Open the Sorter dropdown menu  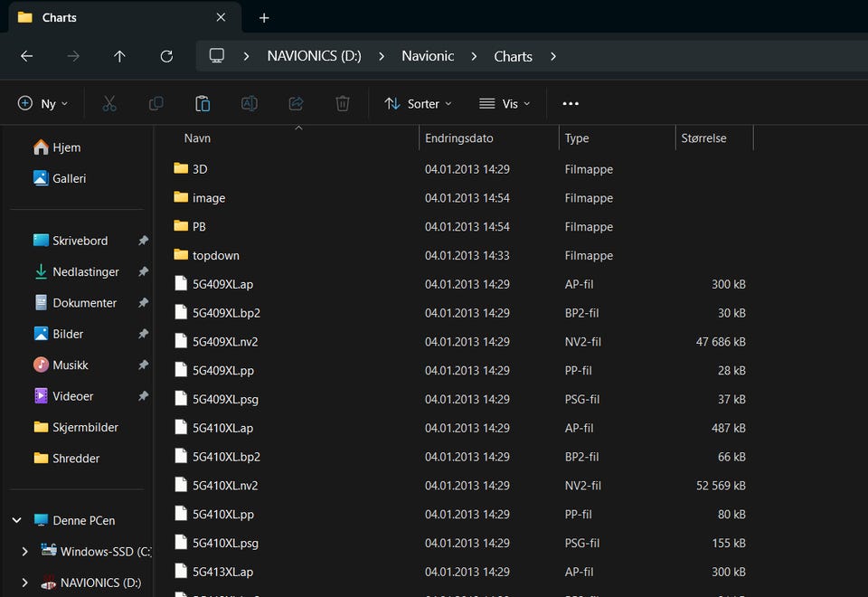tap(418, 104)
